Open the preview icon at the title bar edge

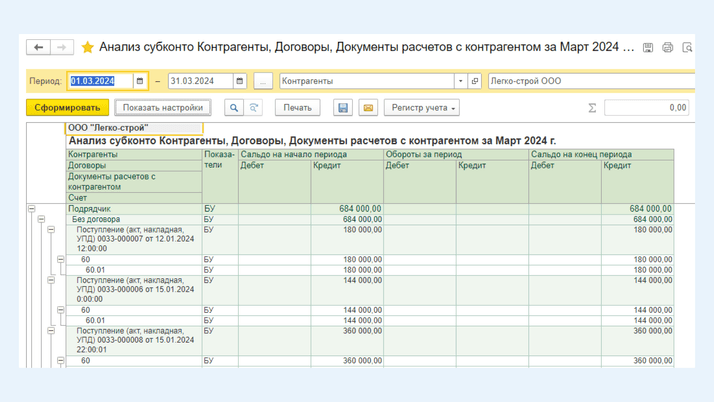pos(687,47)
